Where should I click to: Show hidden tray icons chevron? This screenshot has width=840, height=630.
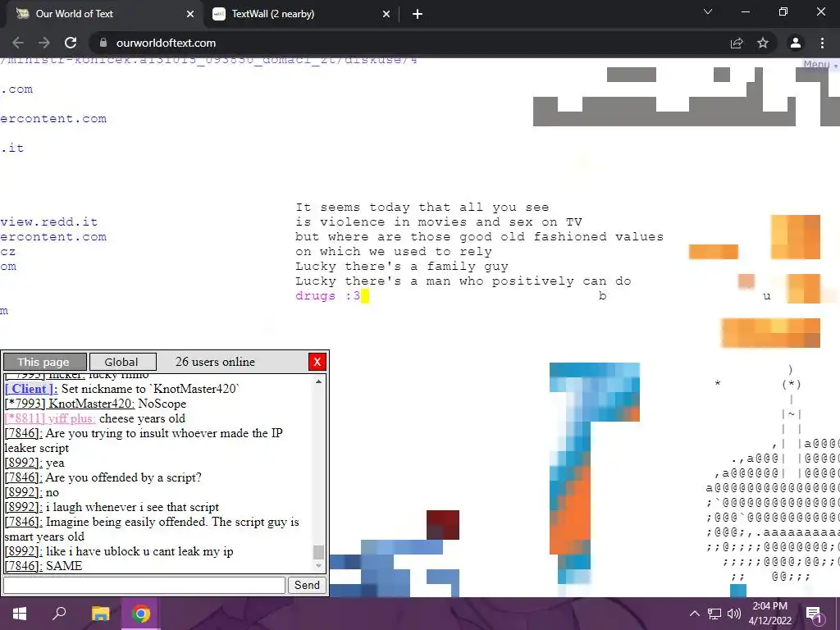(694, 614)
